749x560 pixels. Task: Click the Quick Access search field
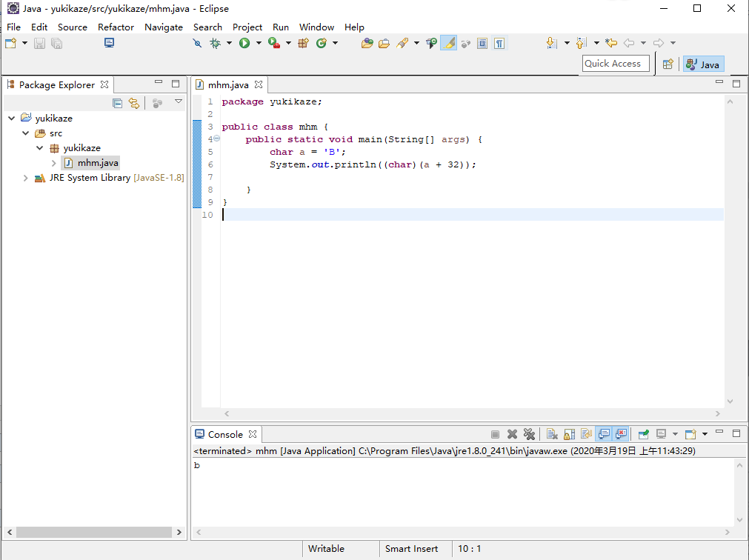click(615, 64)
